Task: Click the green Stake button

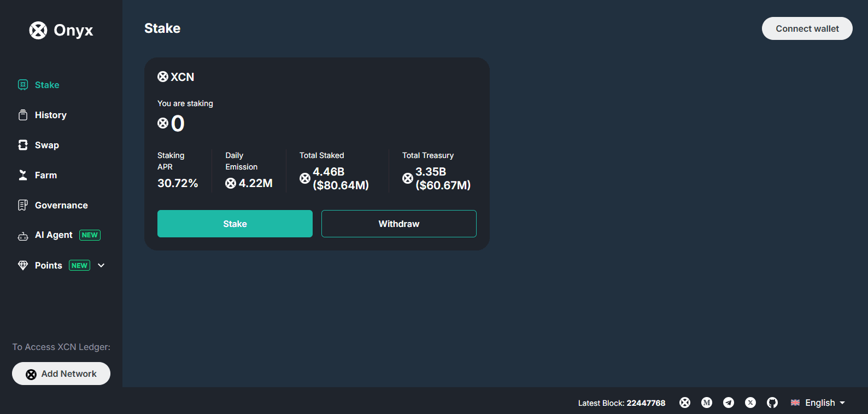Action: 235,224
